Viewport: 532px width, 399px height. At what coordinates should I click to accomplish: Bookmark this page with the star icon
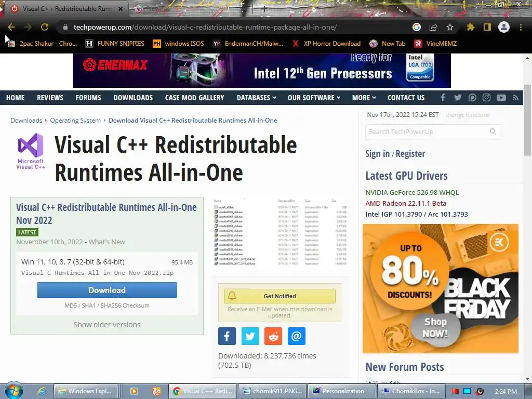click(450, 27)
